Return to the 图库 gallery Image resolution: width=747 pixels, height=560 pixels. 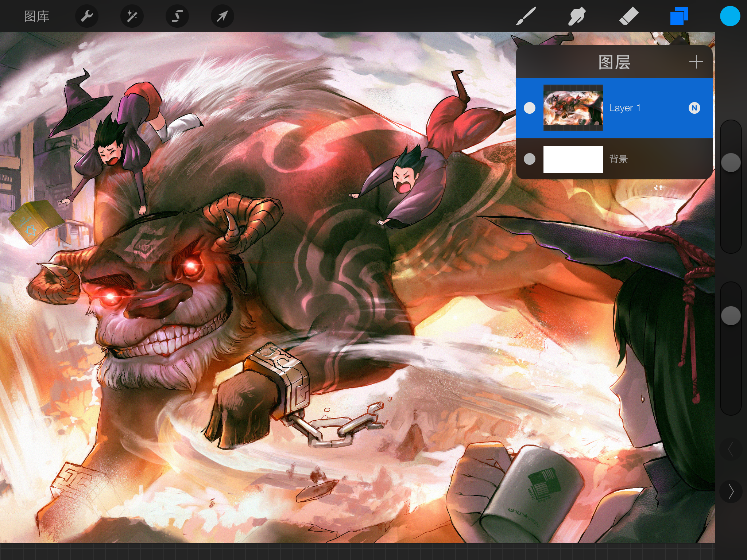pyautogui.click(x=36, y=16)
